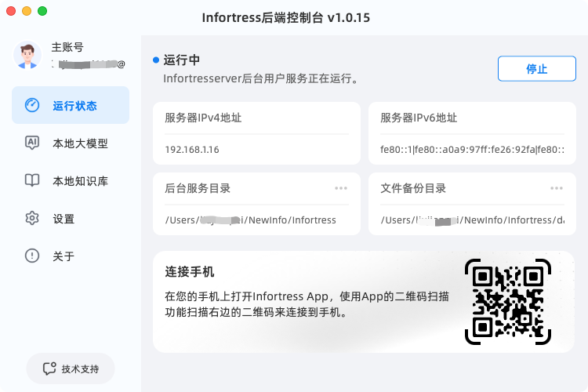Close the window with red button
The image size is (588, 392).
point(11,11)
